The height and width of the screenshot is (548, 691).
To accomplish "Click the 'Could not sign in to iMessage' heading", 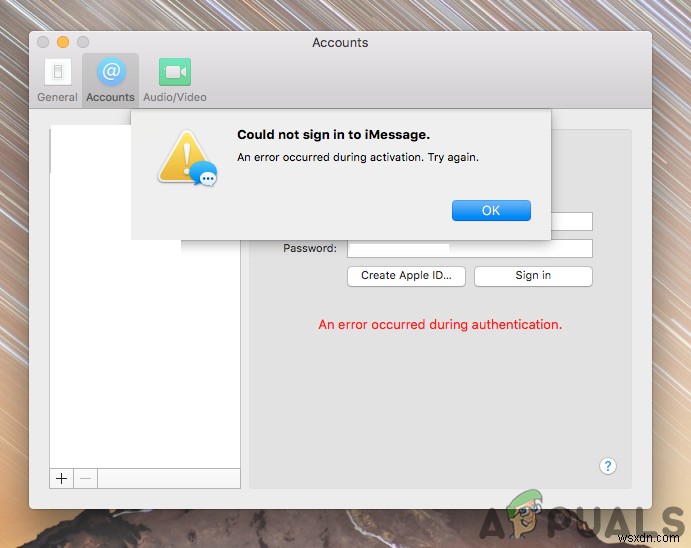I will point(334,134).
